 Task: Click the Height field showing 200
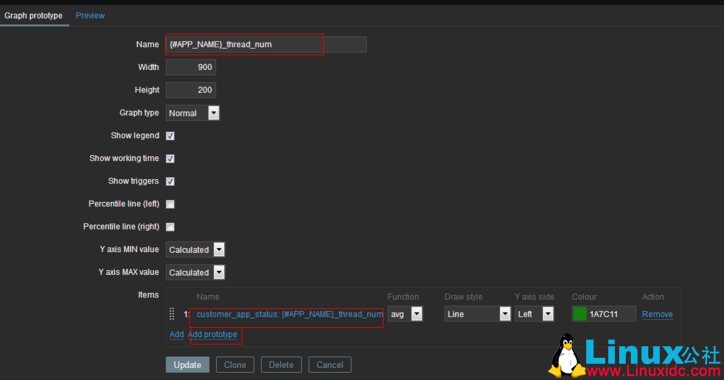point(190,90)
